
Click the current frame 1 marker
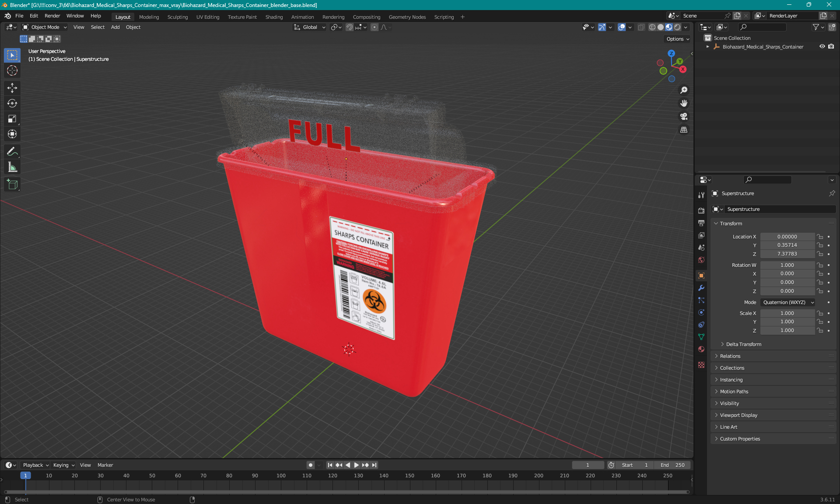pyautogui.click(x=25, y=476)
